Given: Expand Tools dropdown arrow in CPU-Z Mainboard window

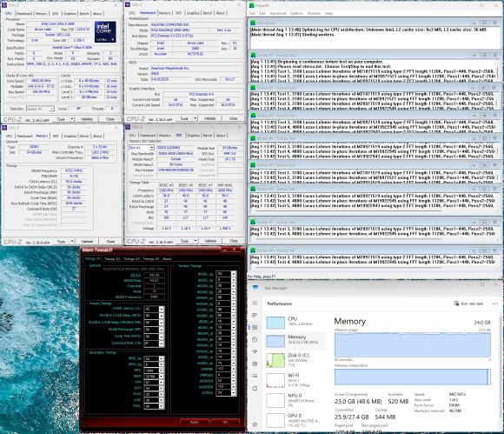Looking at the screenshot, I should [196, 118].
